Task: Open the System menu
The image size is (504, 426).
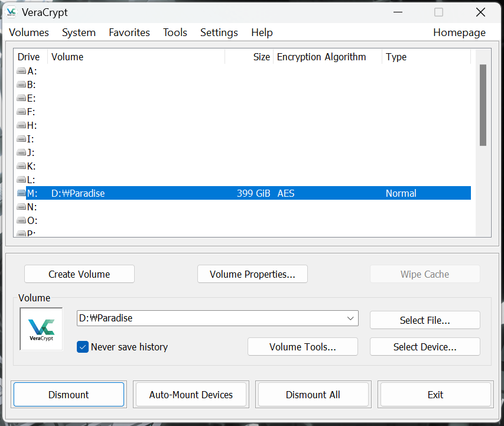Action: [79, 32]
